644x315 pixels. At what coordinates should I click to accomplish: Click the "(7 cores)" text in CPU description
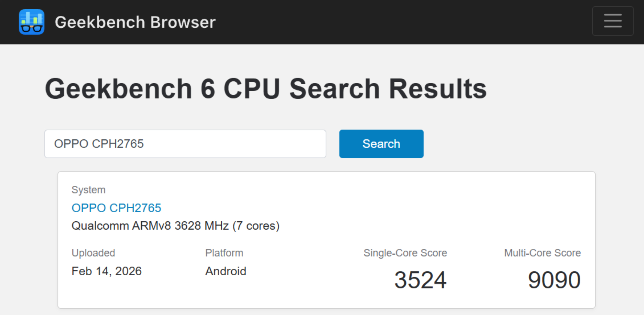coord(256,226)
